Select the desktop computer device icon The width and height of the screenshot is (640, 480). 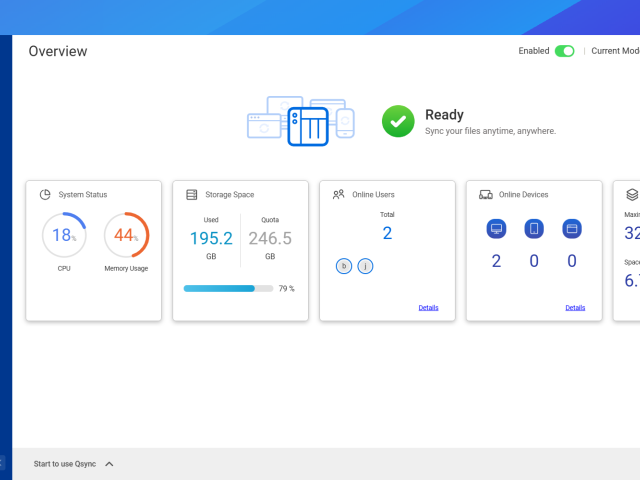tap(496, 229)
